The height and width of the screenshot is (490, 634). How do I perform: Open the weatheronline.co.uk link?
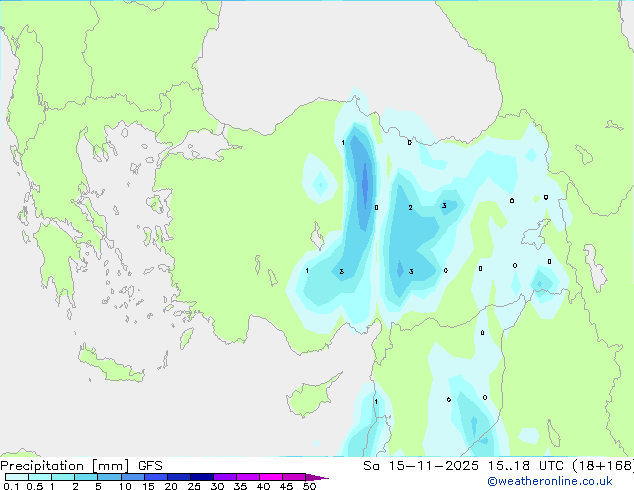coord(550,481)
